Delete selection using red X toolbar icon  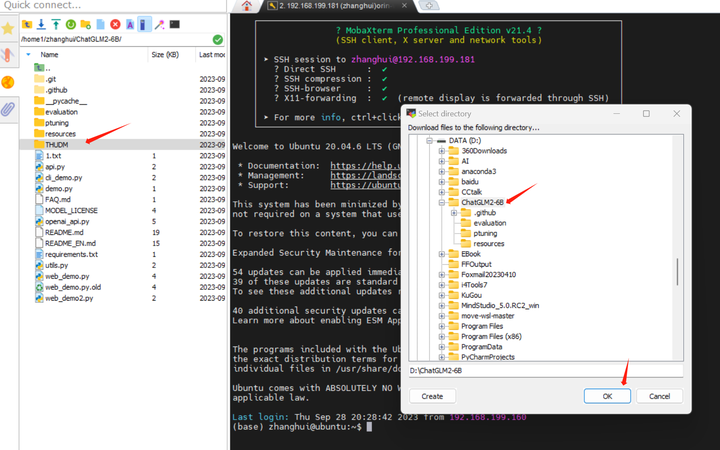pyautogui.click(x=115, y=24)
